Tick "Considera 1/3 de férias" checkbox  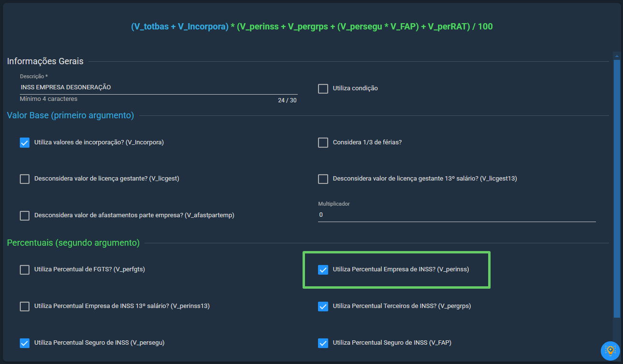tap(323, 143)
